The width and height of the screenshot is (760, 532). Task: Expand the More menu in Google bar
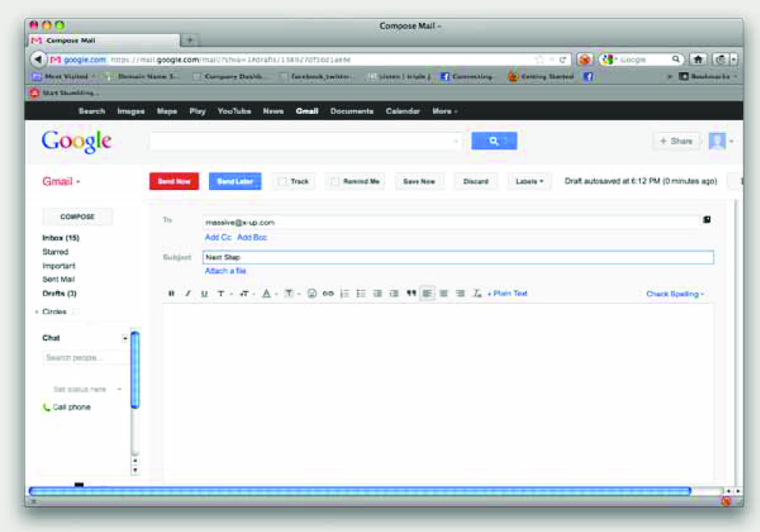pos(445,111)
